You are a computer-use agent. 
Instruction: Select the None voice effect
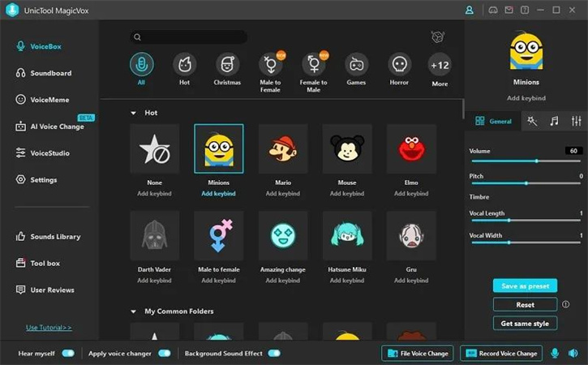pyautogui.click(x=154, y=149)
